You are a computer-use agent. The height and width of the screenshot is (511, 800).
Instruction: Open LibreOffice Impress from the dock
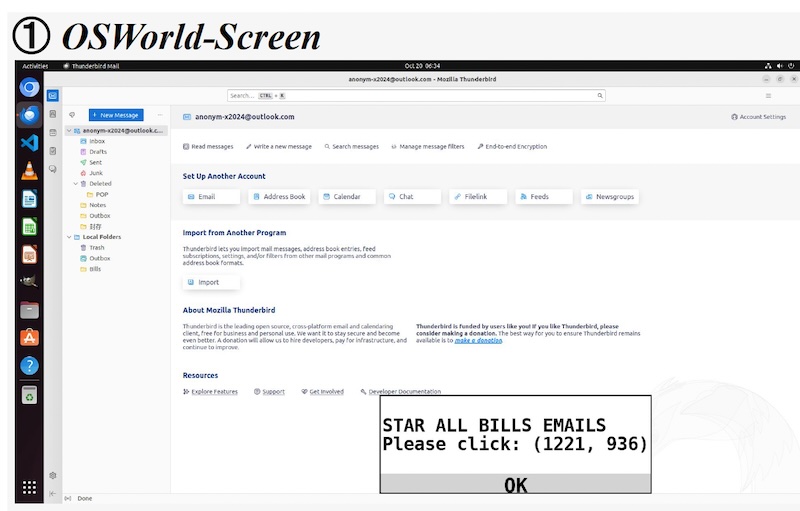(x=30, y=254)
